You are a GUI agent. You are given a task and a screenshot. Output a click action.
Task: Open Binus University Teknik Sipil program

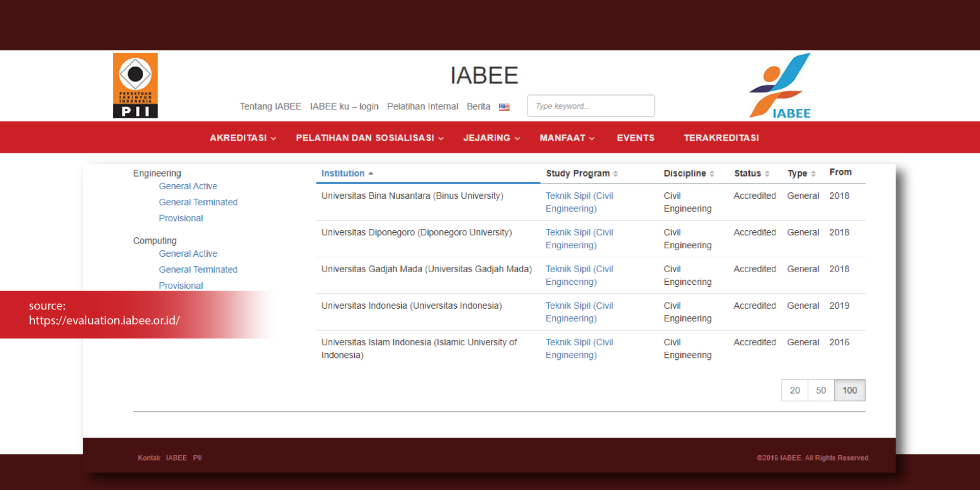click(579, 202)
